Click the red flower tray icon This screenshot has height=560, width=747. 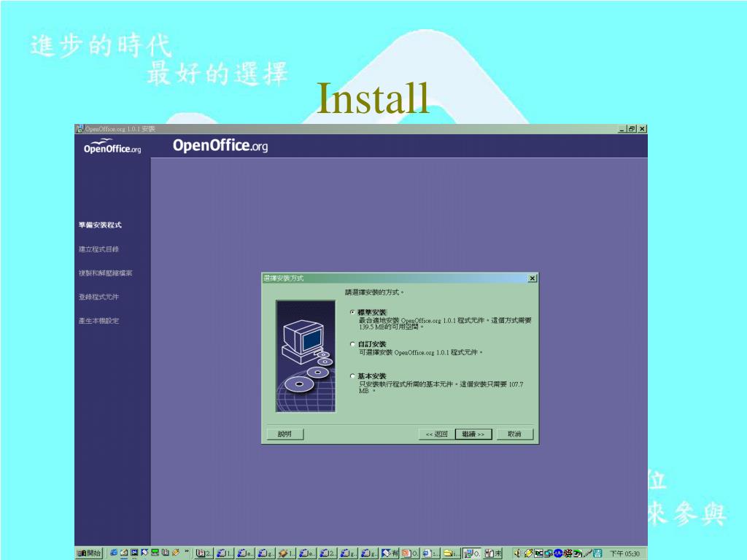(x=568, y=553)
